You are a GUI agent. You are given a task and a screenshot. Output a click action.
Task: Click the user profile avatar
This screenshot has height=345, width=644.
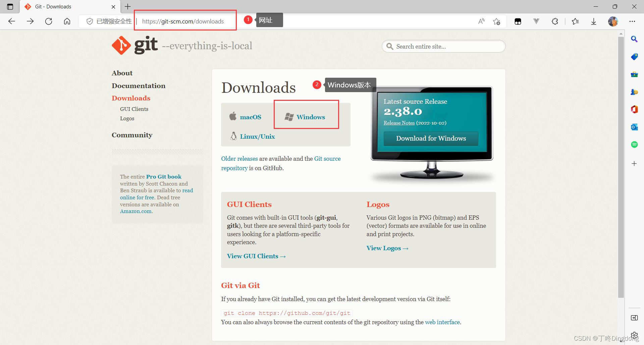[613, 21]
